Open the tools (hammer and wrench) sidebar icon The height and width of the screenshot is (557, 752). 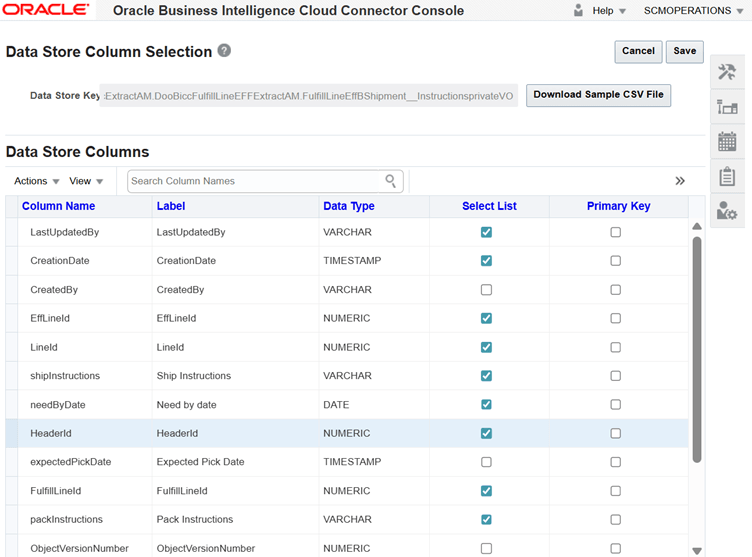tap(727, 72)
